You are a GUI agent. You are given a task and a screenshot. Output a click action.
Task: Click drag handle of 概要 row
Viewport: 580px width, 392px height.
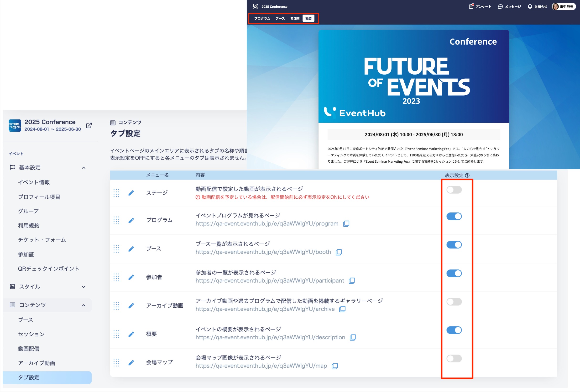[x=116, y=334]
